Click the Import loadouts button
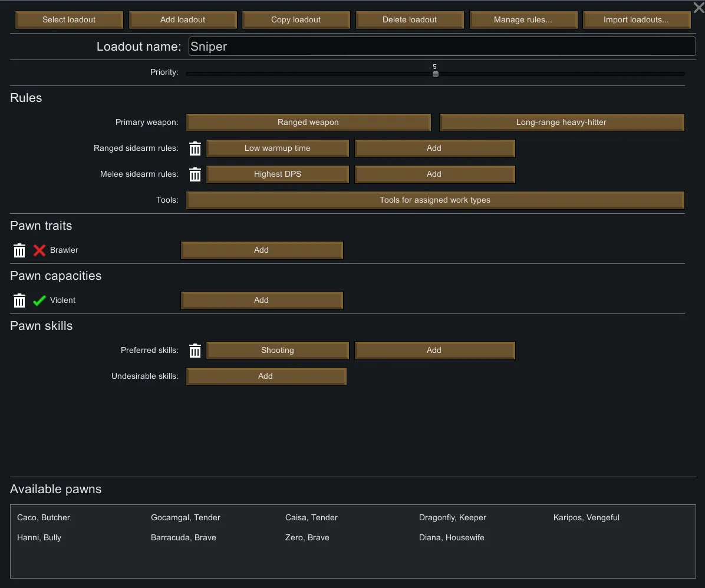This screenshot has height=588, width=705. [636, 20]
